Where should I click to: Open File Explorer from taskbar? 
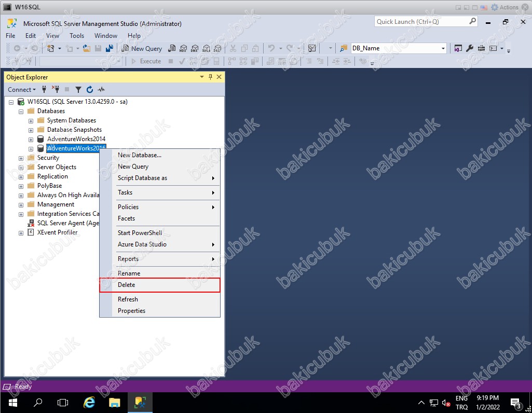click(x=115, y=403)
